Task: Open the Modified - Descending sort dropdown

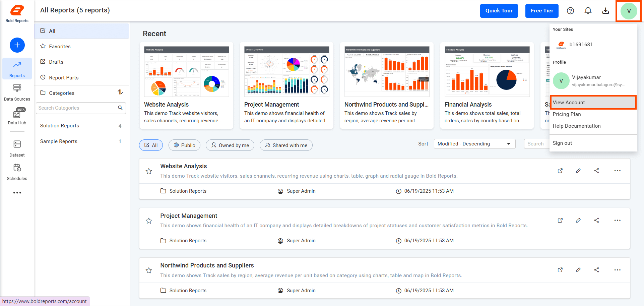Action: (x=474, y=144)
